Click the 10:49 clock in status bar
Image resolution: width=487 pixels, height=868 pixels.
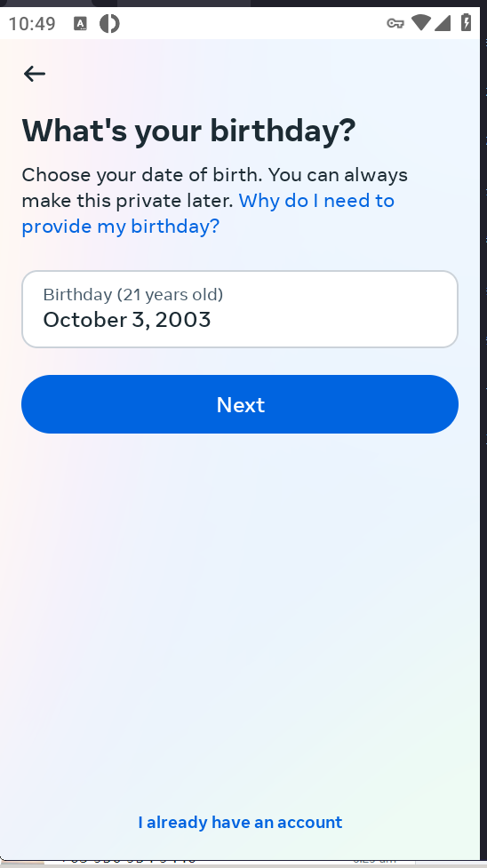click(32, 24)
